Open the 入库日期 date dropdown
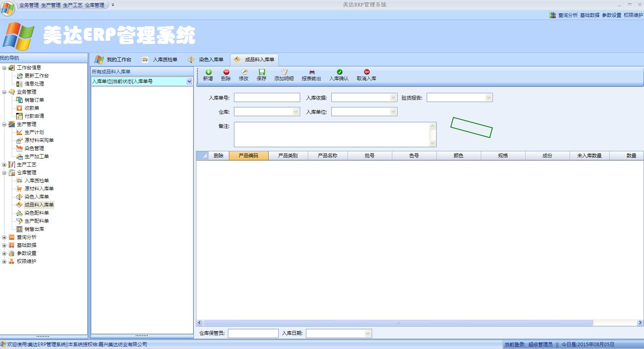 (x=368, y=334)
